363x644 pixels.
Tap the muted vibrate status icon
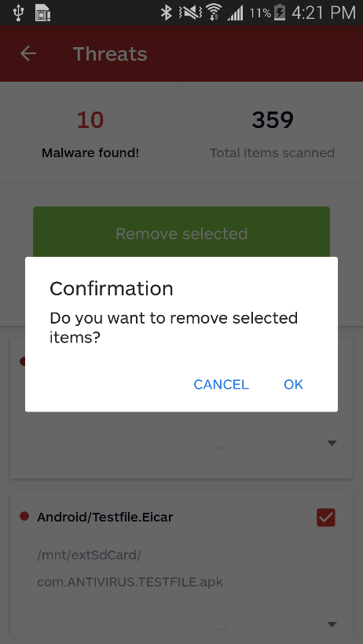pyautogui.click(x=190, y=13)
